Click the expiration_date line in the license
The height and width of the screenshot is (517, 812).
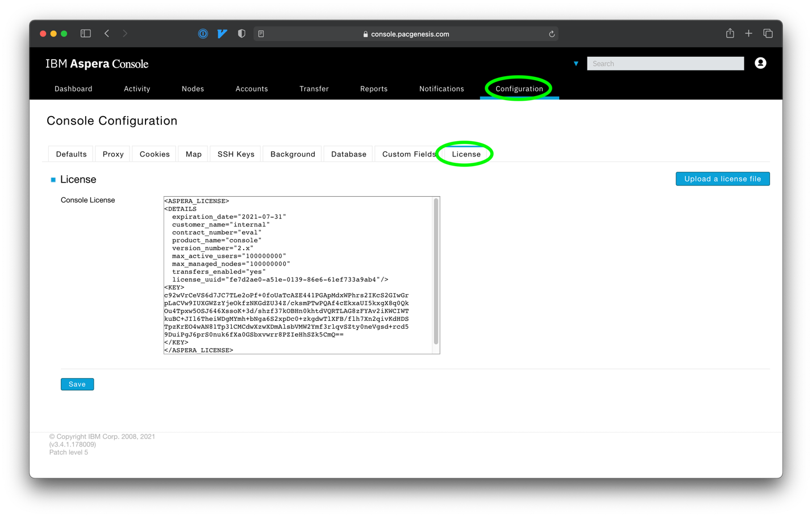click(x=229, y=217)
